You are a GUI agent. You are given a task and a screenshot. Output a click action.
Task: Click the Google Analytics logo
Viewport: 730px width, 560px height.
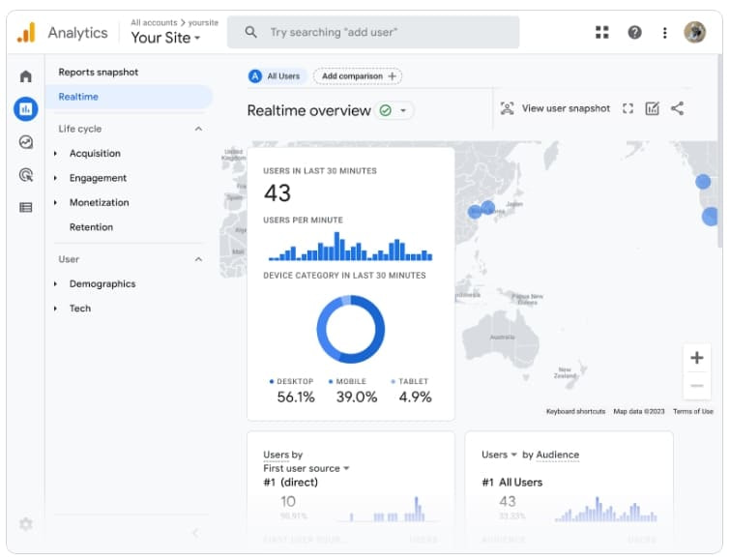click(26, 33)
